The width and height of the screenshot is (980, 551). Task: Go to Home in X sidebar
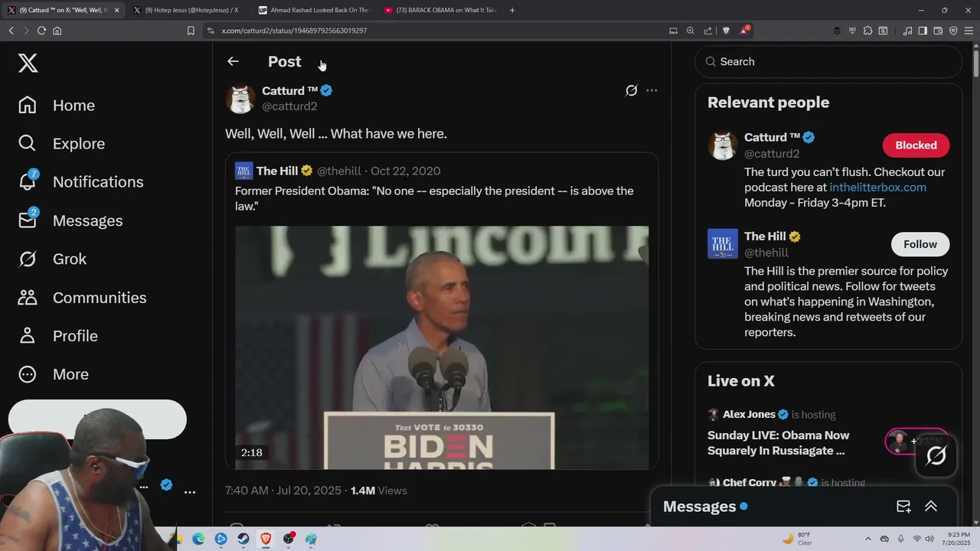[x=57, y=106]
